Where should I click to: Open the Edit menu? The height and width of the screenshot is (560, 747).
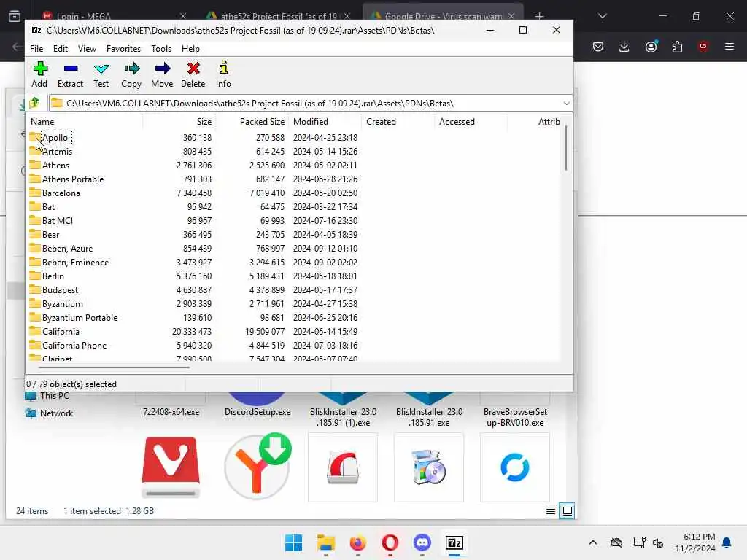point(60,49)
